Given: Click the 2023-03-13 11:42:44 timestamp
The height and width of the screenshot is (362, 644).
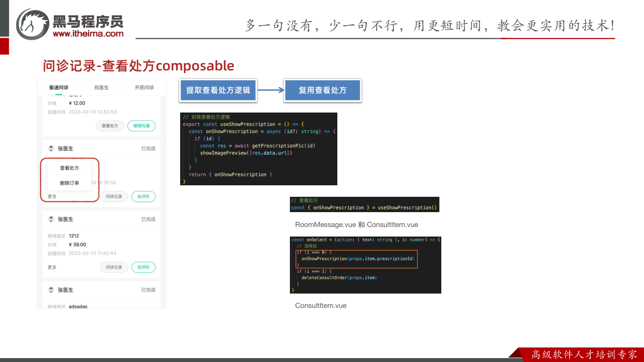Looking at the screenshot, I should pyautogui.click(x=92, y=253).
